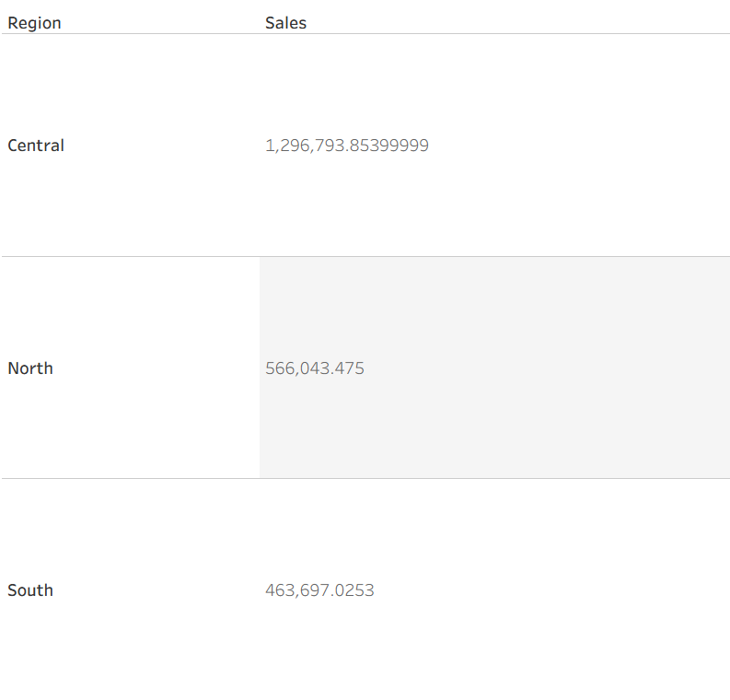The image size is (730, 700).
Task: Click the North sales value 566,043.475
Action: 315,368
